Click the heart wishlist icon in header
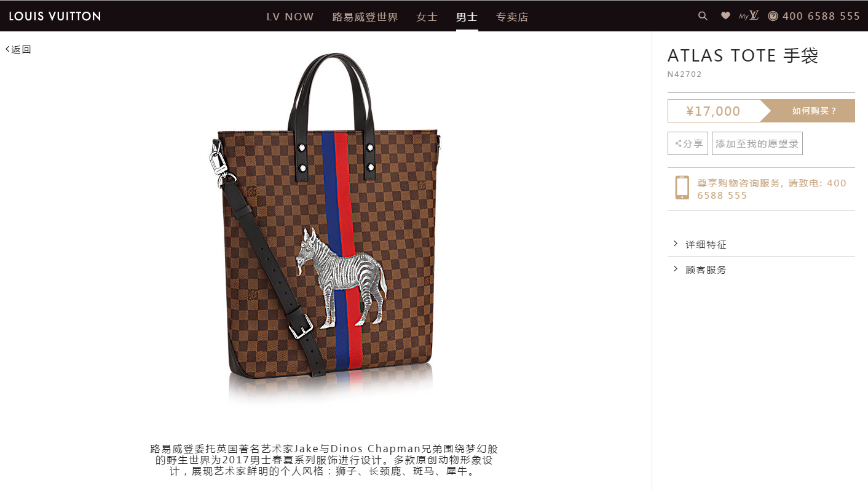Viewport: 868px width, 491px height. click(x=725, y=16)
